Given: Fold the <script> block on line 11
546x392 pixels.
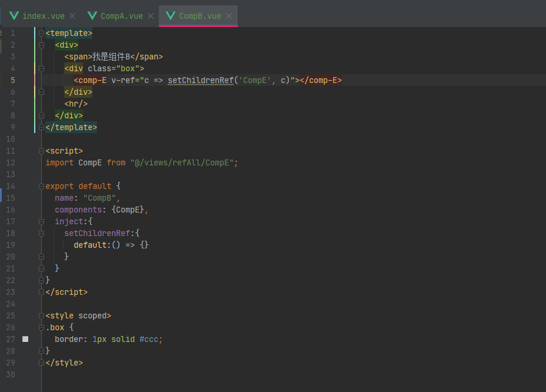Looking at the screenshot, I should (x=41, y=151).
